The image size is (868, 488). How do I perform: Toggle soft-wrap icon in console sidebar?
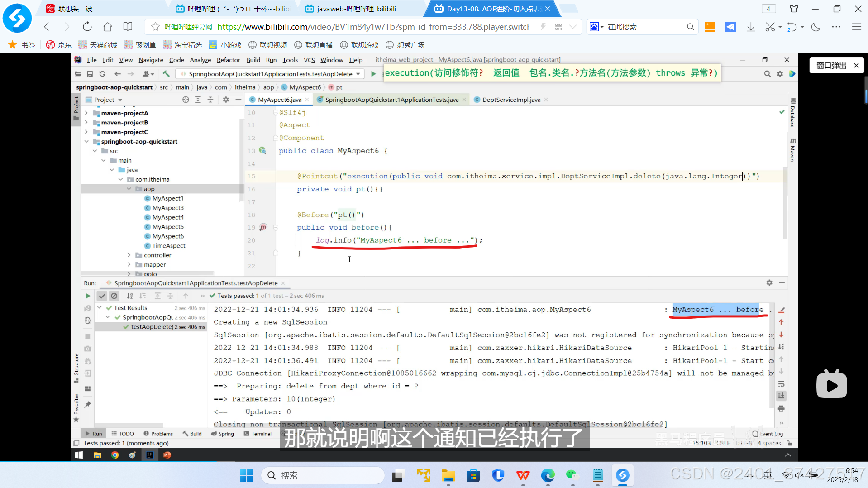[x=781, y=384]
